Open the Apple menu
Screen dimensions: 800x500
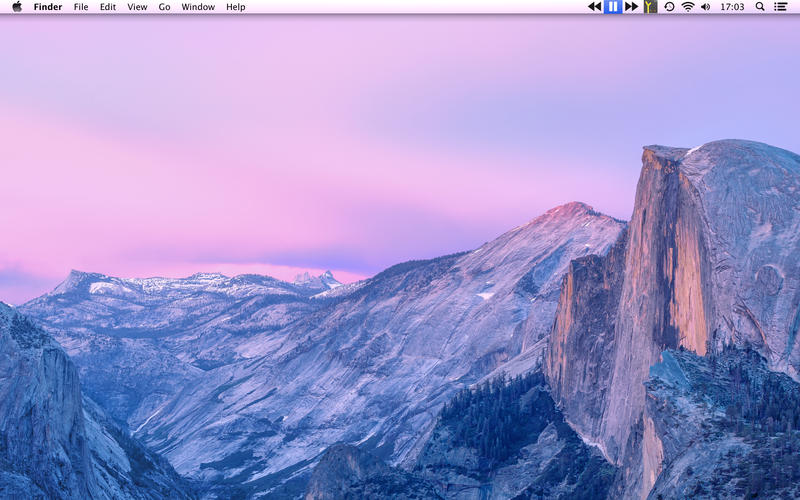[16, 7]
